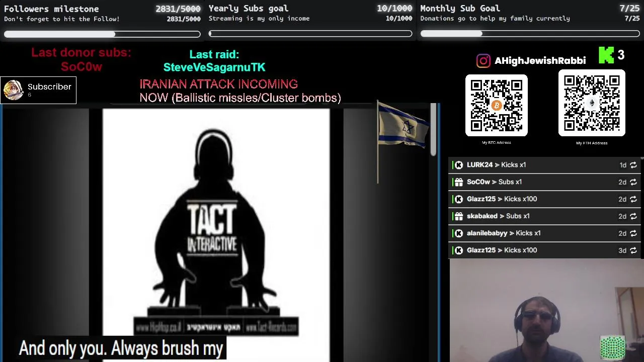Replay the Glazz125 3d Kicks alert
Screen dimensions: 644x362
633,250
